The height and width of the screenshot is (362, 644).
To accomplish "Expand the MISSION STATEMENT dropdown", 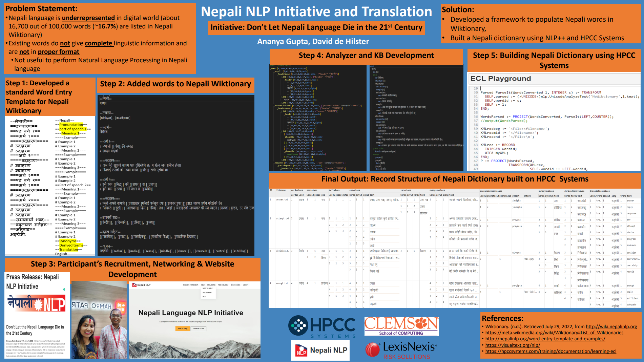I will pyautogui.click(x=191, y=285).
